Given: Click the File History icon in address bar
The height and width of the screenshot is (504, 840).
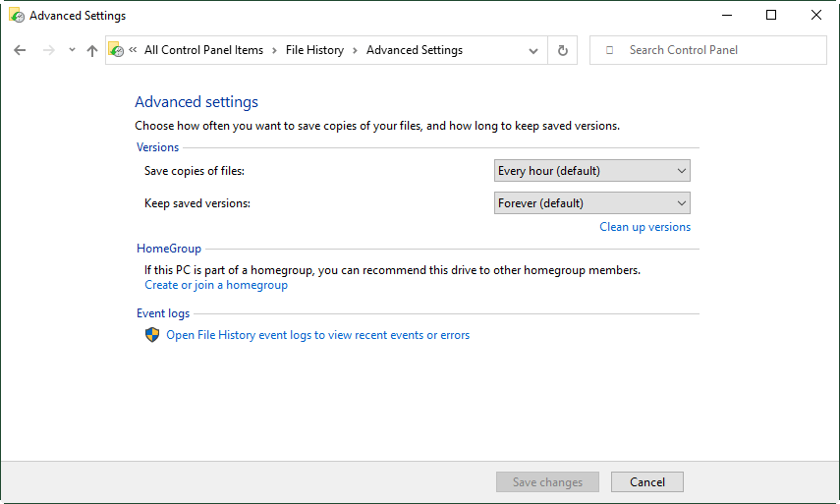Looking at the screenshot, I should pyautogui.click(x=116, y=50).
